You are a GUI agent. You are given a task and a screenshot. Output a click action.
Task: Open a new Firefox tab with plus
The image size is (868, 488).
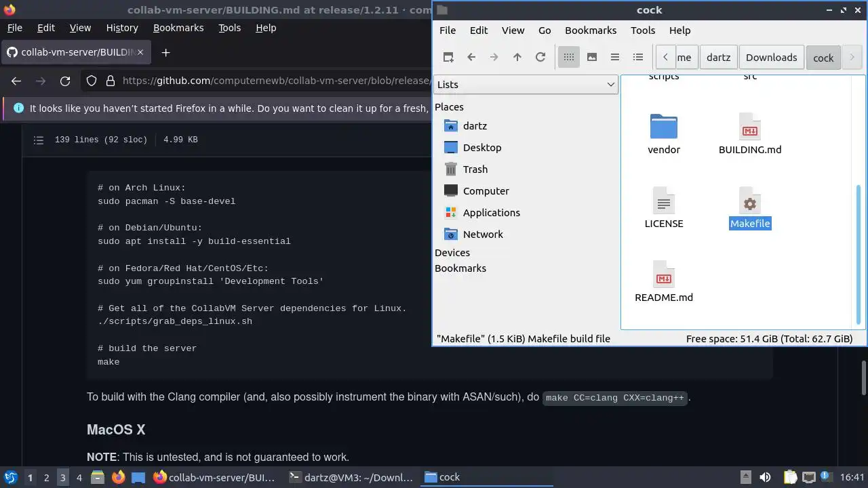[165, 52]
